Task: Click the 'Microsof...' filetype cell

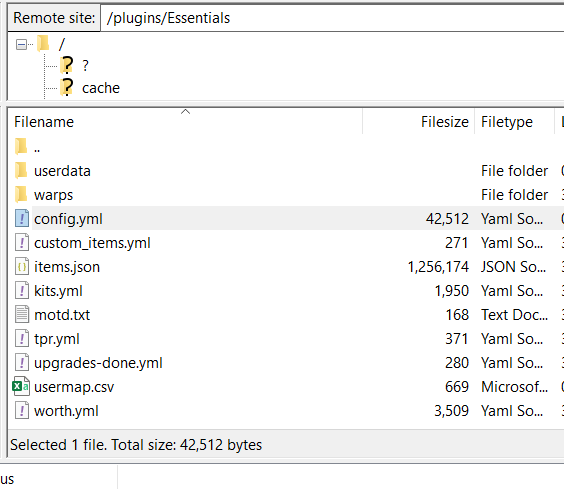Action: (x=514, y=387)
